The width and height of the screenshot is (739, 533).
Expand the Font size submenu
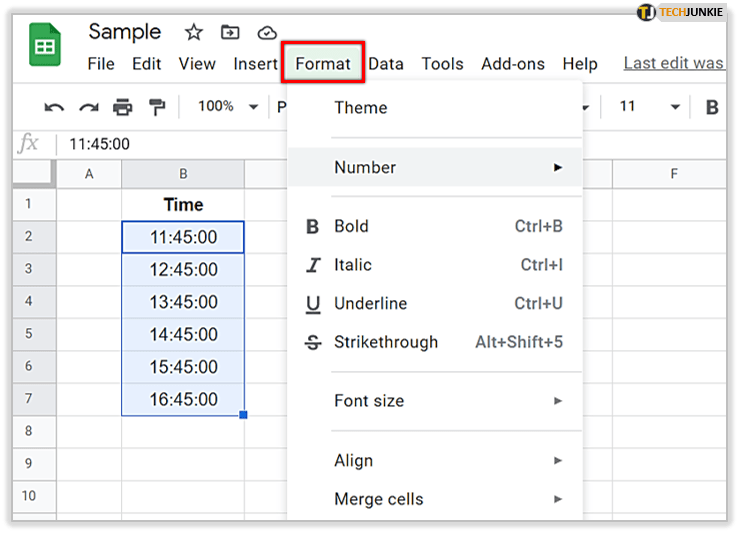(434, 401)
